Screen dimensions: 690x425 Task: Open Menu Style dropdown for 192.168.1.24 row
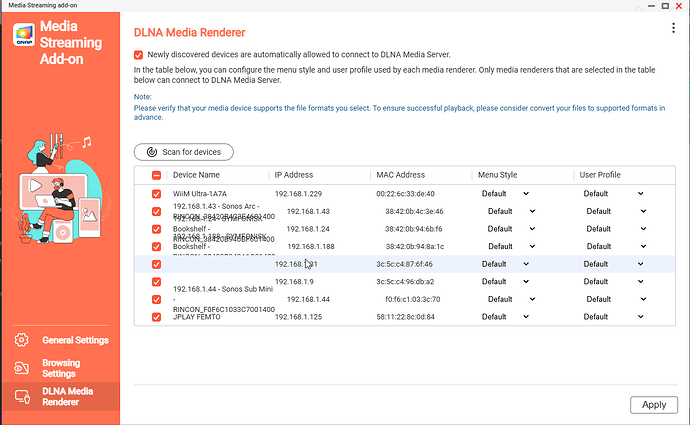click(511, 229)
